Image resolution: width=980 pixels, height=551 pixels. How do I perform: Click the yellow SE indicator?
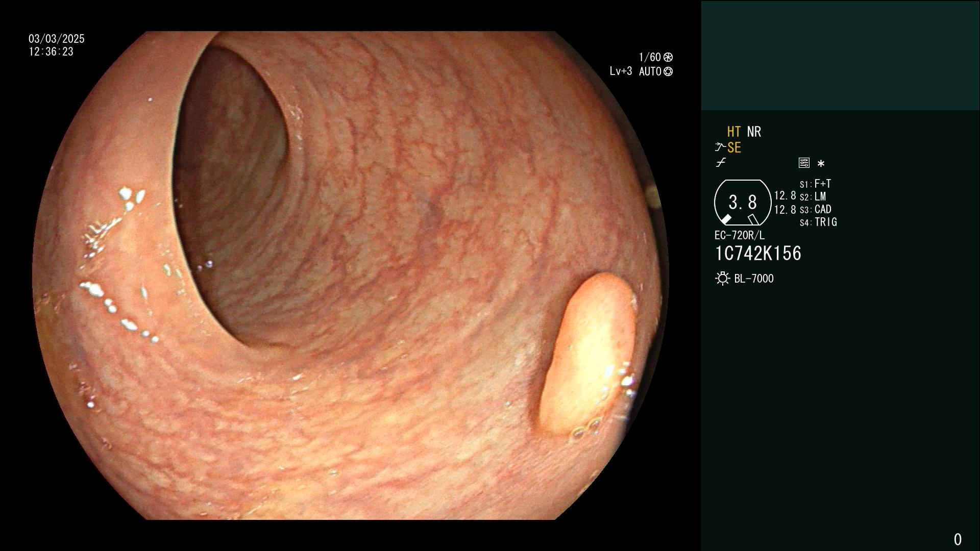tap(734, 148)
